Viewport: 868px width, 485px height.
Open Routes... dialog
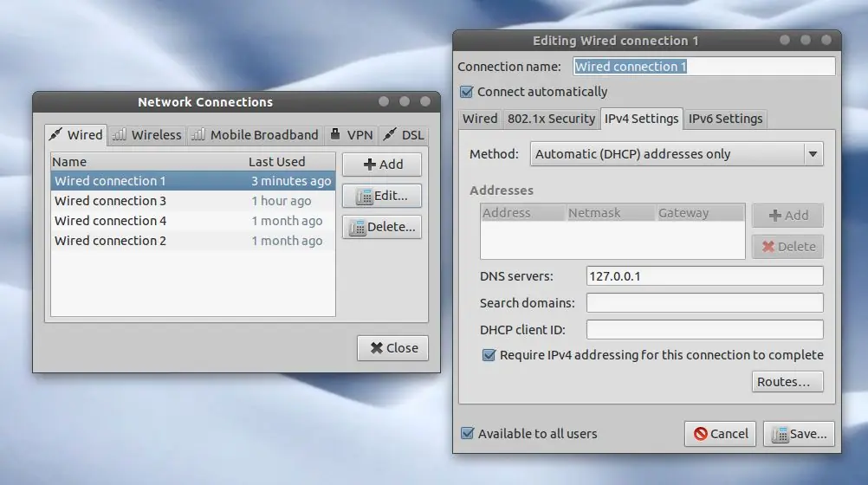tap(787, 381)
